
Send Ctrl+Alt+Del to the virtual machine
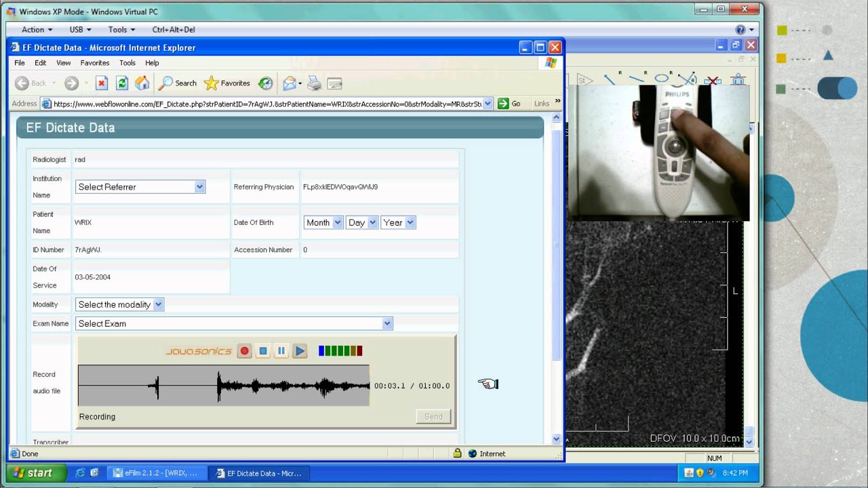tap(174, 30)
